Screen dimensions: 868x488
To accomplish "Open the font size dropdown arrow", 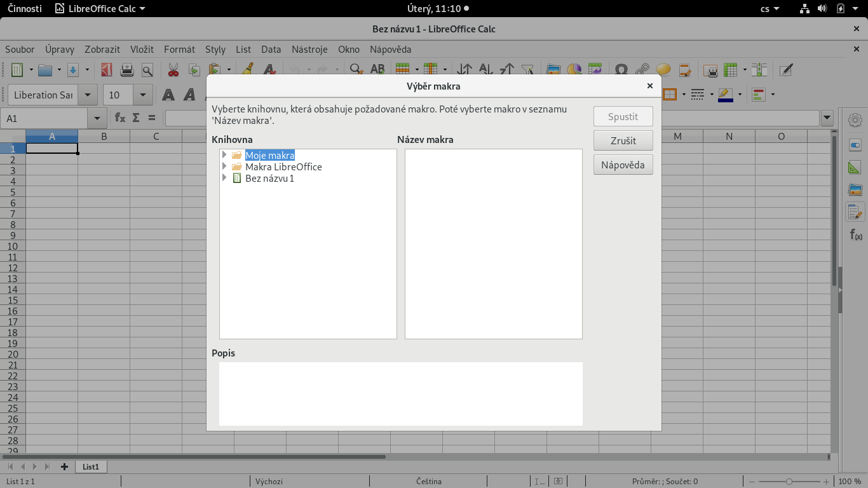I will [x=143, y=95].
